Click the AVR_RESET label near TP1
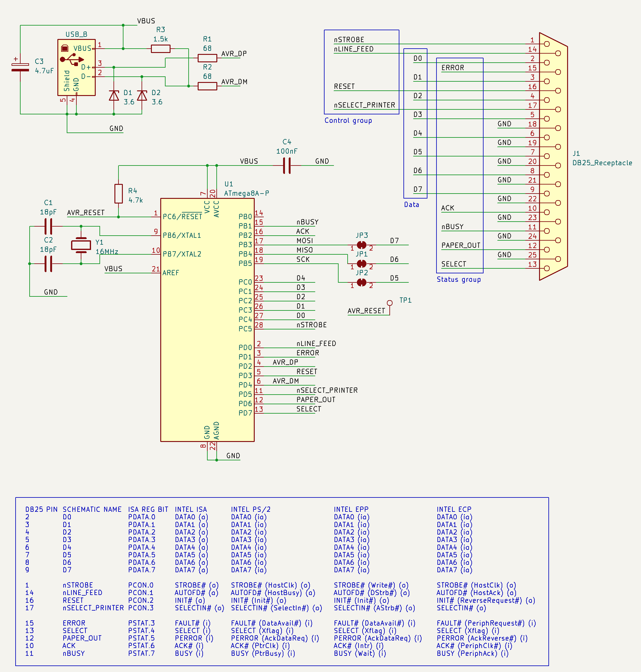Viewport: 641px width, 672px height. [x=366, y=311]
